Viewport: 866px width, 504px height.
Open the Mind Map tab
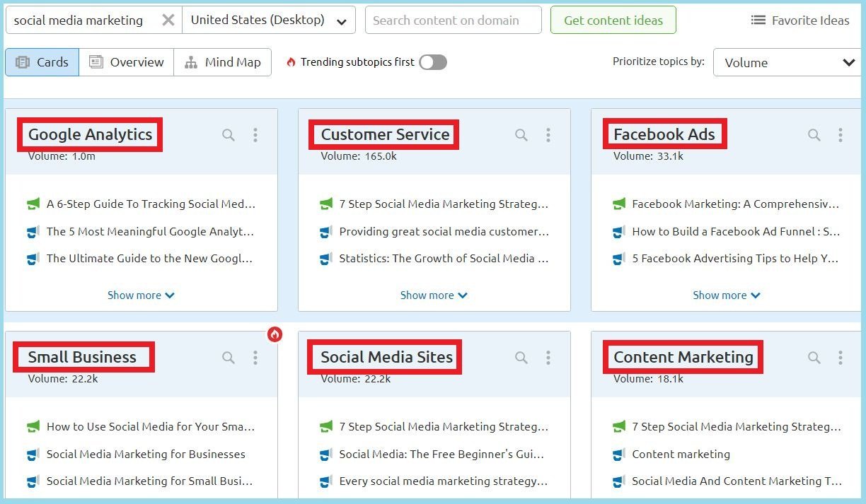pyautogui.click(x=223, y=62)
